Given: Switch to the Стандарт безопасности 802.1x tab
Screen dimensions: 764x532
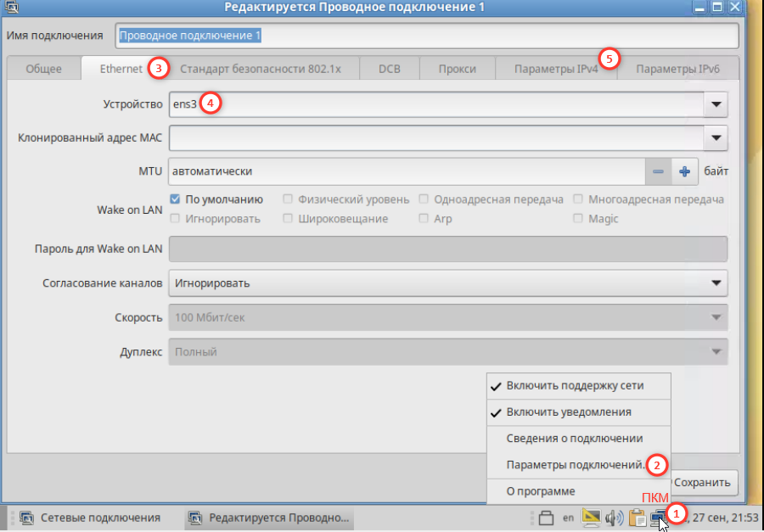Looking at the screenshot, I should coord(261,69).
